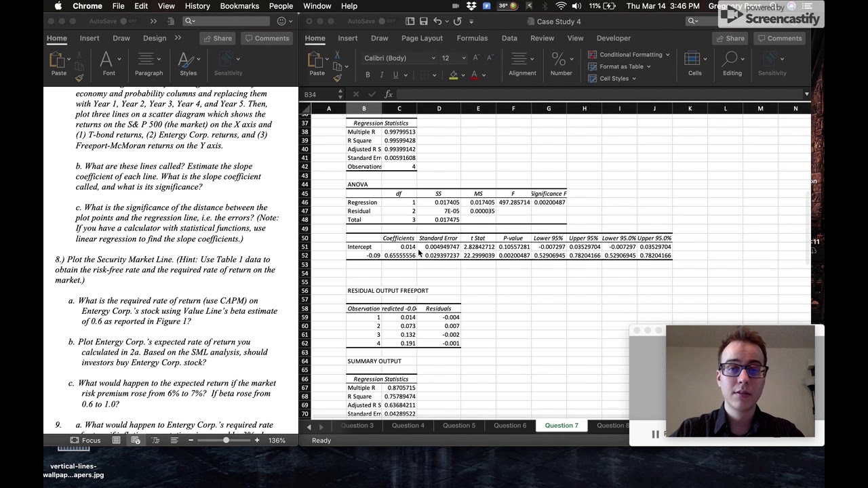868x488 pixels.
Task: Click the Format Painter brush in Excel
Action: pos(338,78)
